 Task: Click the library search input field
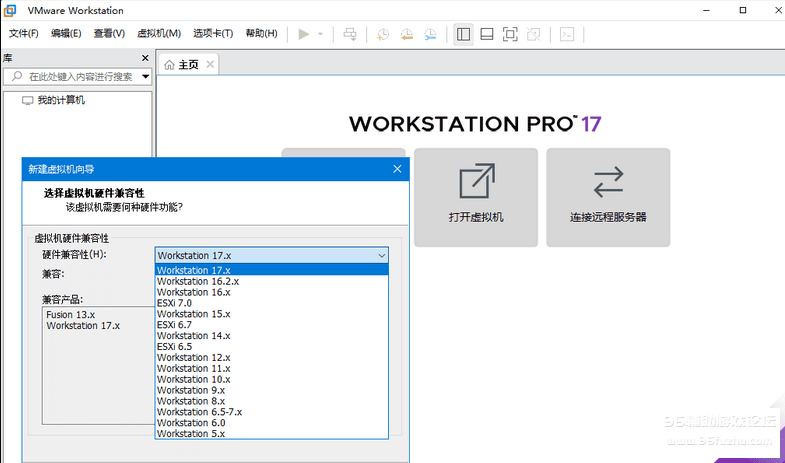click(x=80, y=76)
